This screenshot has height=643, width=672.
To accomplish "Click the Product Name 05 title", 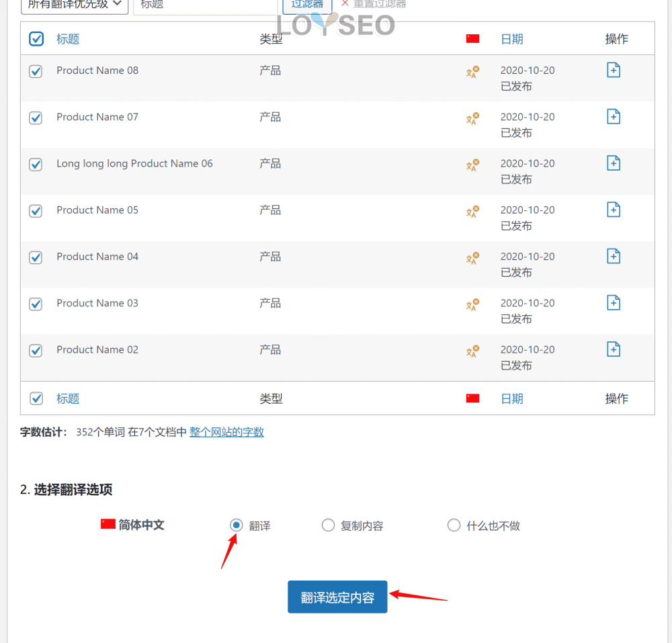I will pyautogui.click(x=97, y=210).
